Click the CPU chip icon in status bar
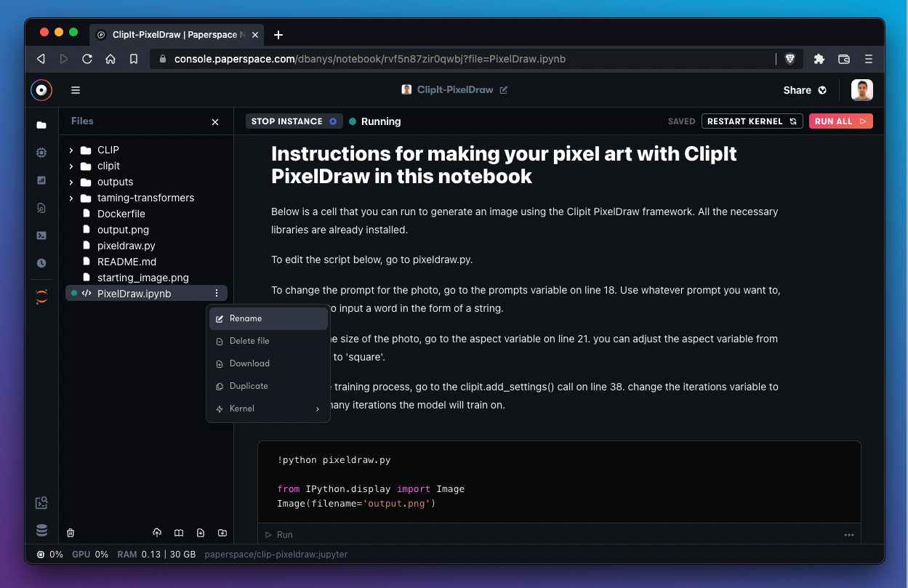 pyautogui.click(x=41, y=555)
